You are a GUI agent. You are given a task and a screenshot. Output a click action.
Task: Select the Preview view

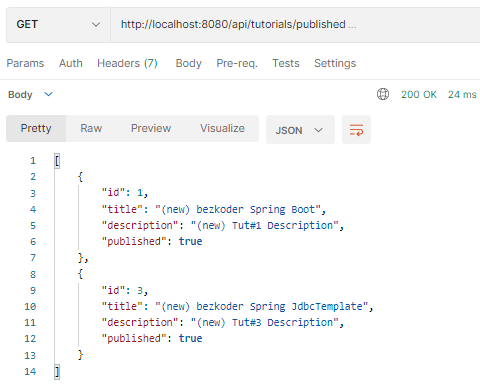point(151,129)
